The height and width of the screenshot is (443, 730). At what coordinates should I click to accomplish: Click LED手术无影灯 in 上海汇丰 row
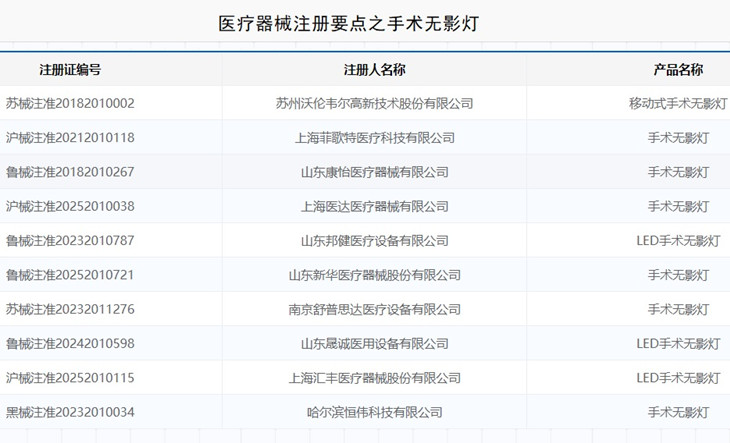point(678,378)
